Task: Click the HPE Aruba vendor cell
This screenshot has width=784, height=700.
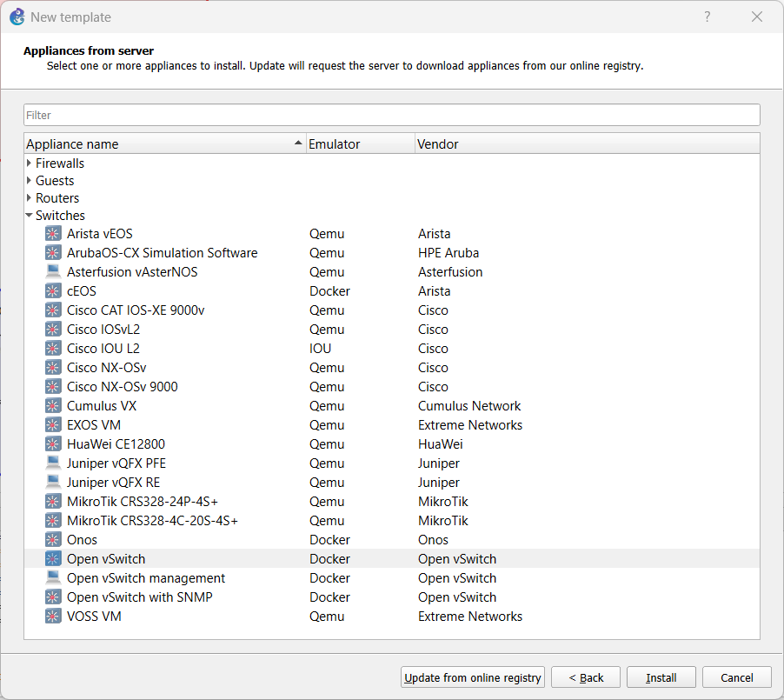Action: pyautogui.click(x=448, y=253)
